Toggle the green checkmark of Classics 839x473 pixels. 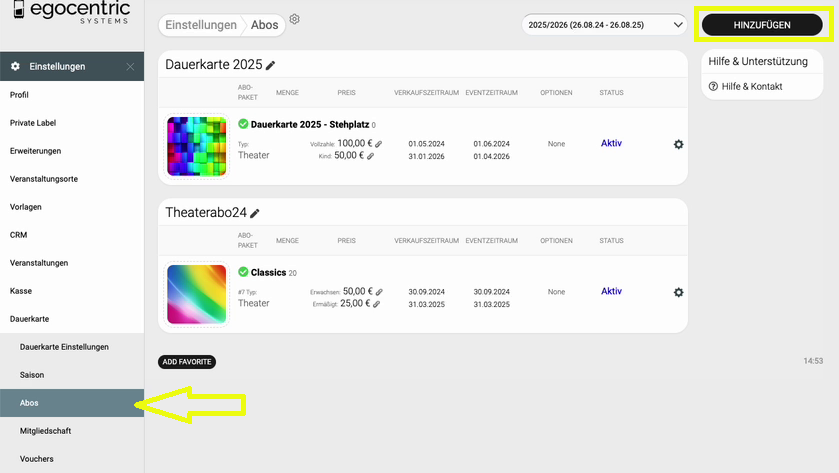pos(243,272)
